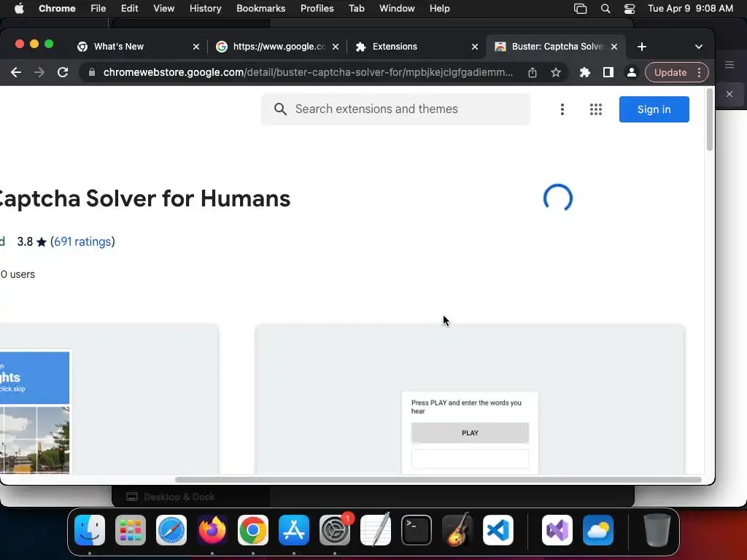Close the What's New tab
Image resolution: width=747 pixels, height=560 pixels.
click(x=196, y=47)
